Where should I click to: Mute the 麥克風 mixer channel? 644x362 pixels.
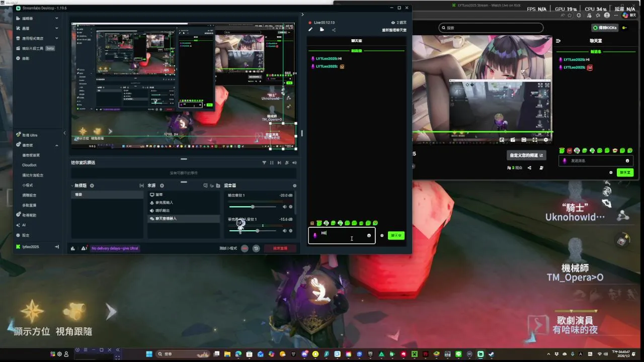(284, 231)
